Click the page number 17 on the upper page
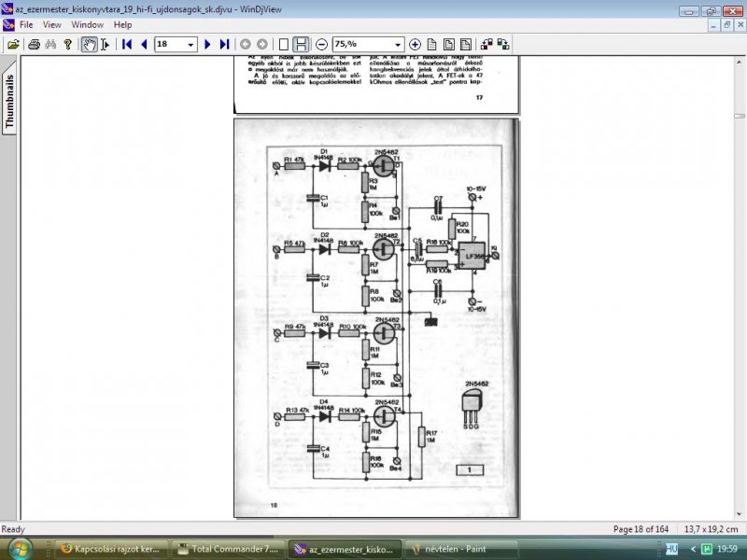Screen dimensions: 747x560 point(479,97)
